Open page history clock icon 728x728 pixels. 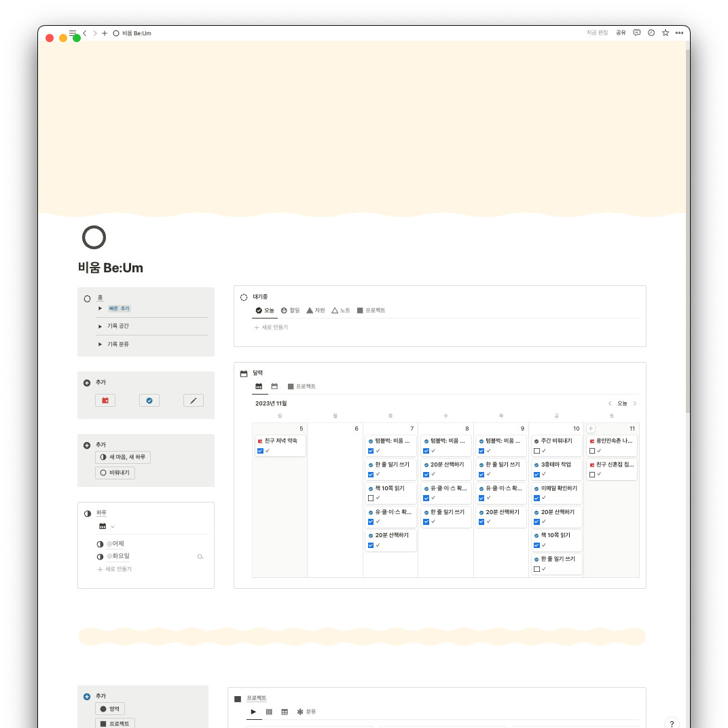coord(651,33)
